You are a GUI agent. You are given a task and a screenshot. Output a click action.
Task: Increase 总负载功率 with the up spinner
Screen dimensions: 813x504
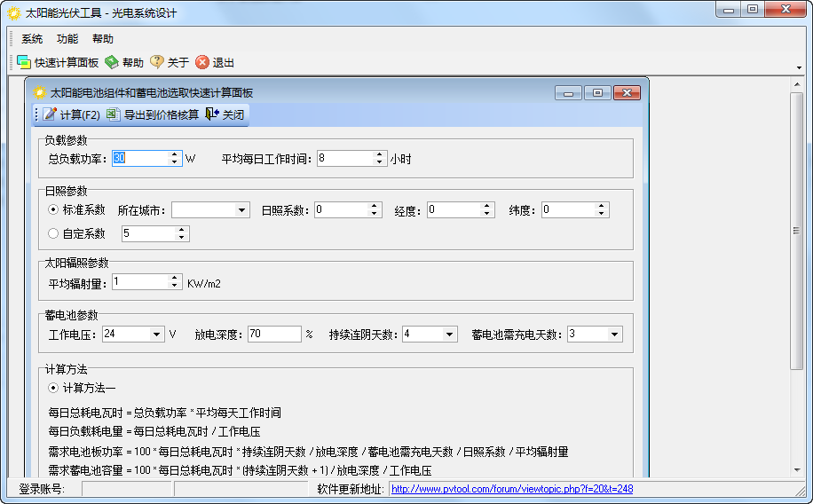[x=175, y=154]
